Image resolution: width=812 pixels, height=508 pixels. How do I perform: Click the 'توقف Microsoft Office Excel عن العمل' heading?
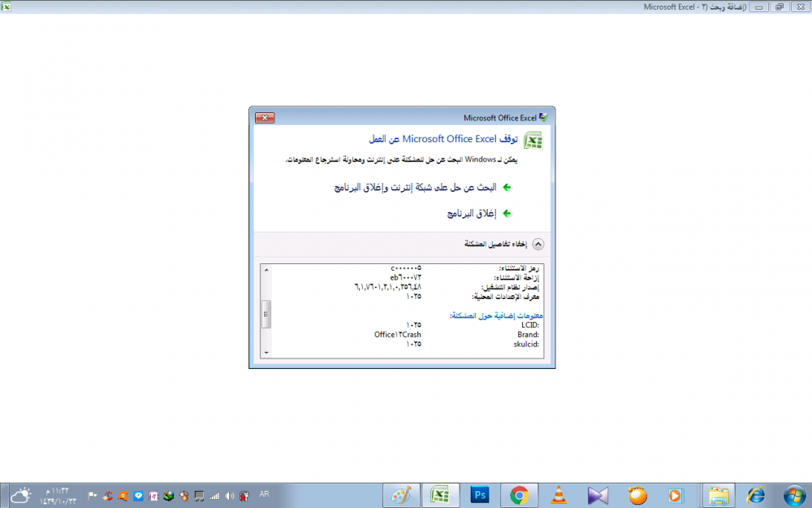coord(443,139)
